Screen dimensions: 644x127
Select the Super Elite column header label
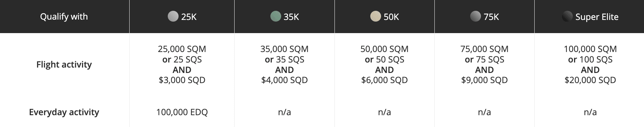597,17
